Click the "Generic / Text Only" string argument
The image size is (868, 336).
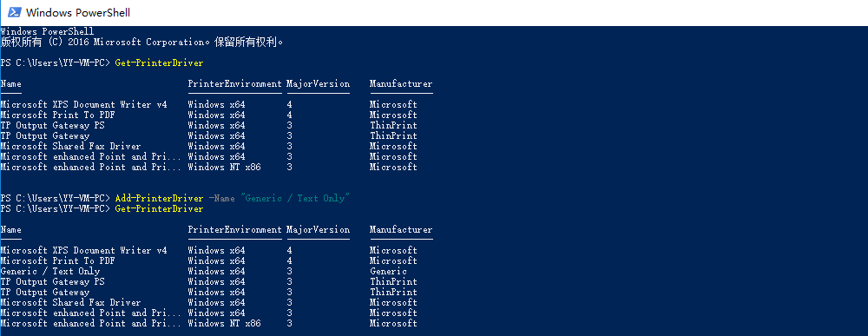(296, 198)
